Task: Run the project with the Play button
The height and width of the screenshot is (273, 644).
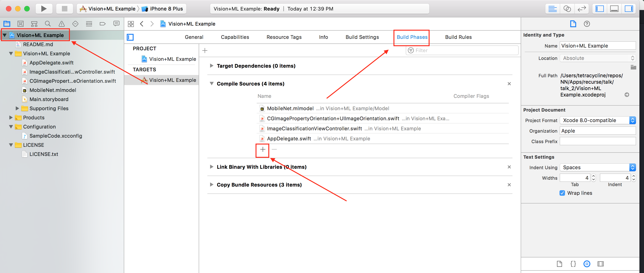Action: click(44, 9)
